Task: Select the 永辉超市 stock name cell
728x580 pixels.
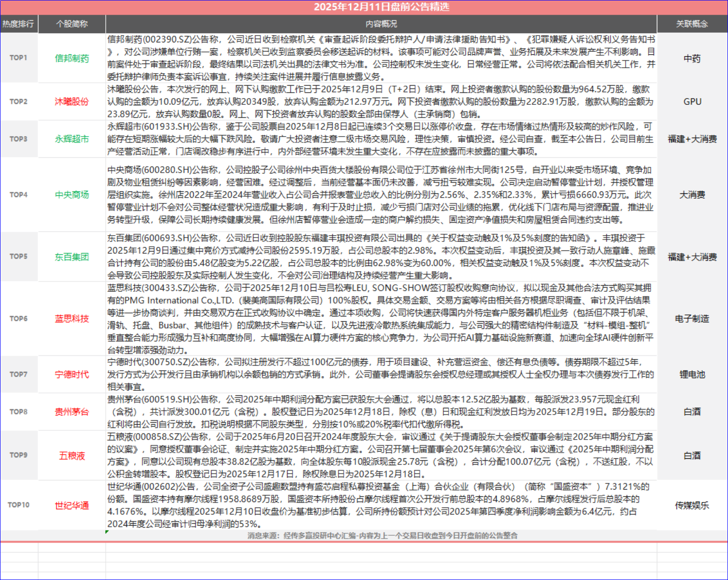Action: tap(72, 139)
